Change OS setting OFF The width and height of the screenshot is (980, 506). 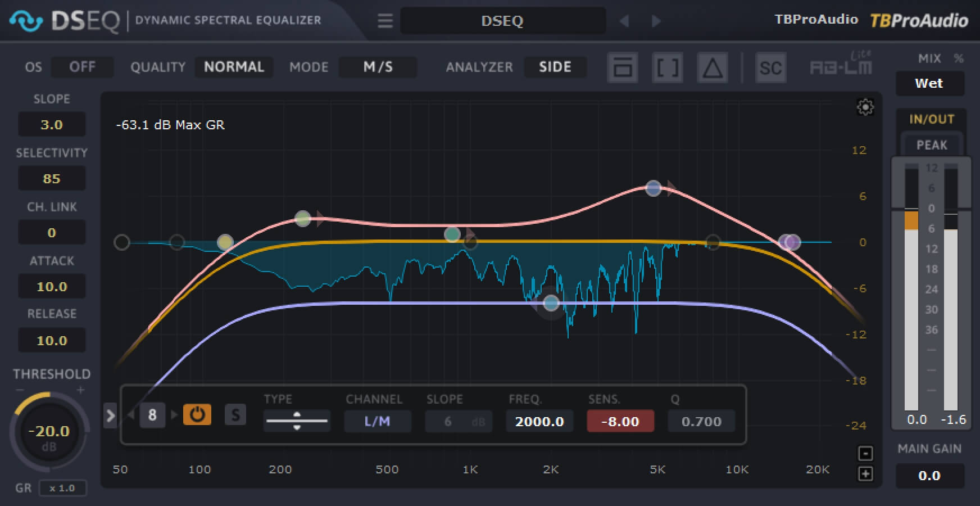(x=82, y=67)
